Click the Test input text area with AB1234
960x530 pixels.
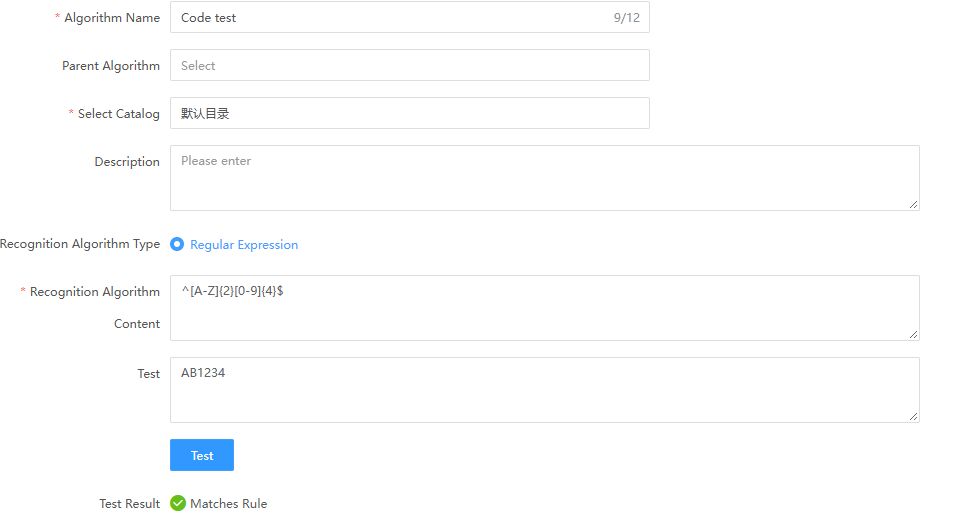click(544, 390)
